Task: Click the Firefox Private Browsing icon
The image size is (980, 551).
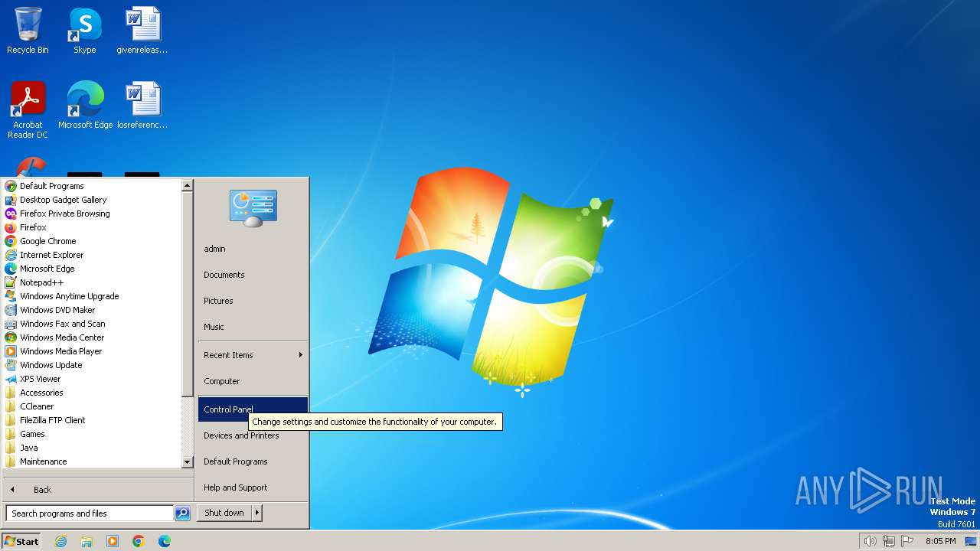Action: point(11,214)
